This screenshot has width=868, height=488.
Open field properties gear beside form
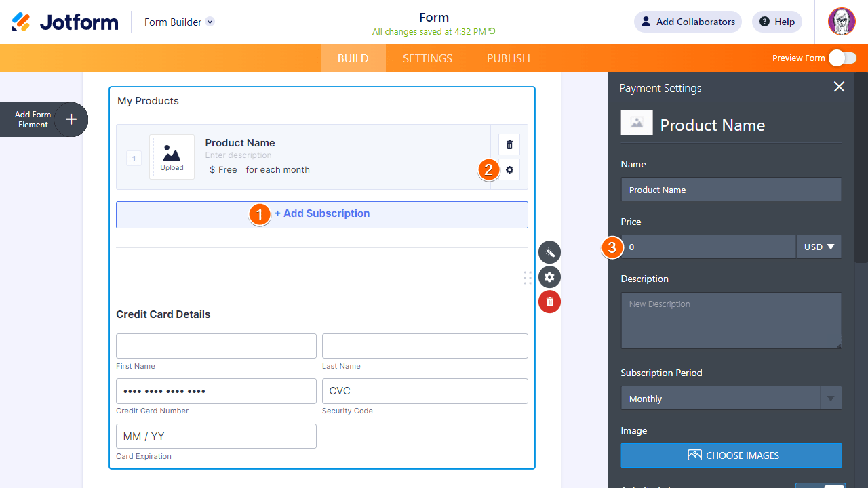click(x=550, y=277)
